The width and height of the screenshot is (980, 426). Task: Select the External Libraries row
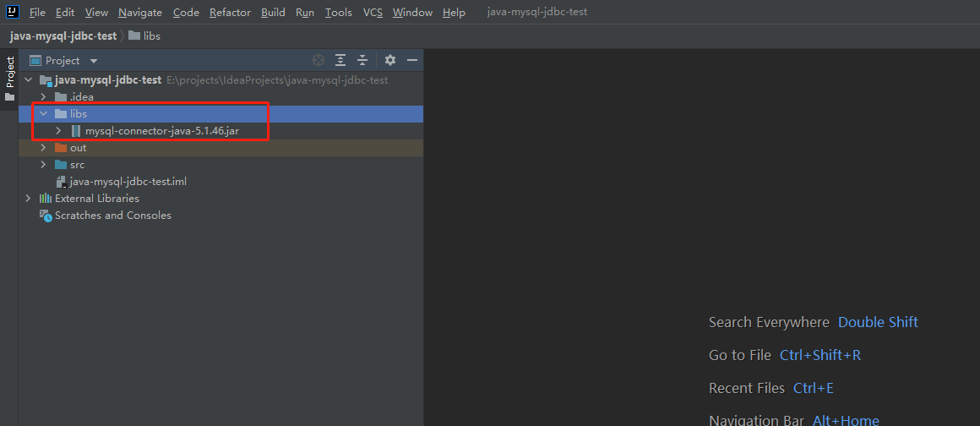pos(221,199)
